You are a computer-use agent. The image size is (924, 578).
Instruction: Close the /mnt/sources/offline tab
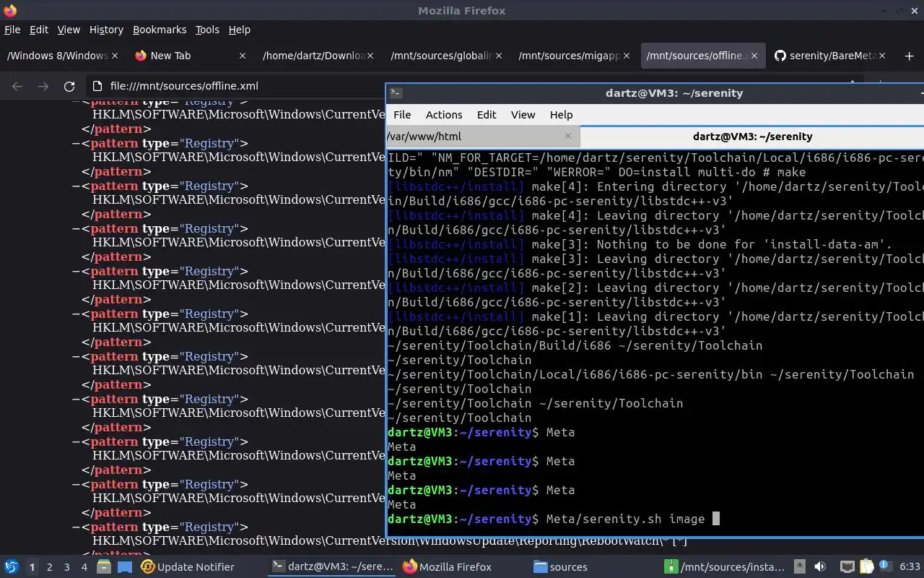[755, 56]
